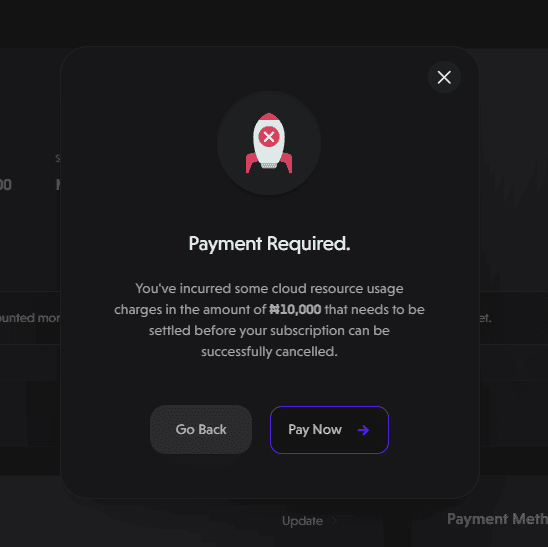The width and height of the screenshot is (548, 547).
Task: Click the Payment Required. title text
Action: coord(269,244)
